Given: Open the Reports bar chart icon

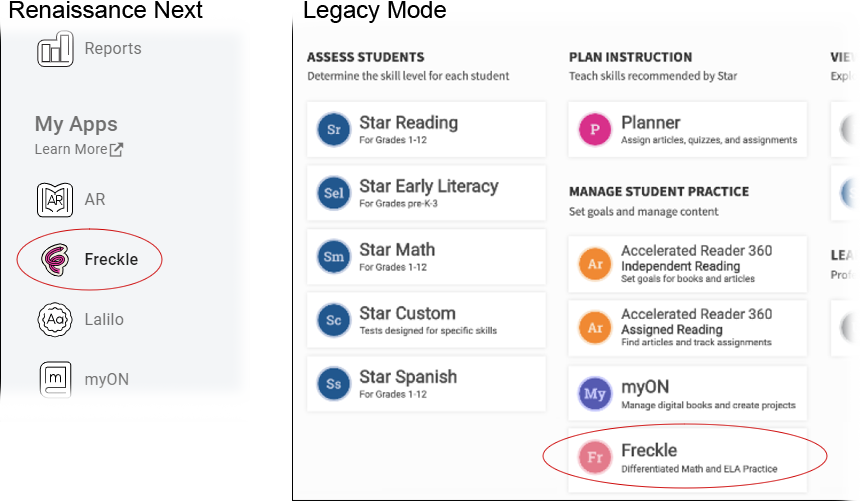Looking at the screenshot, I should click(55, 49).
